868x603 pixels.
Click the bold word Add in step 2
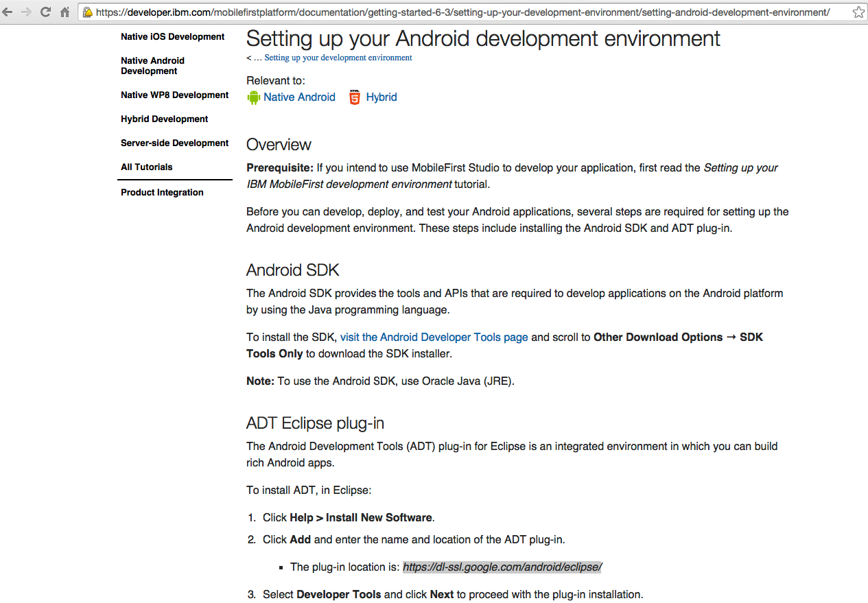point(301,540)
